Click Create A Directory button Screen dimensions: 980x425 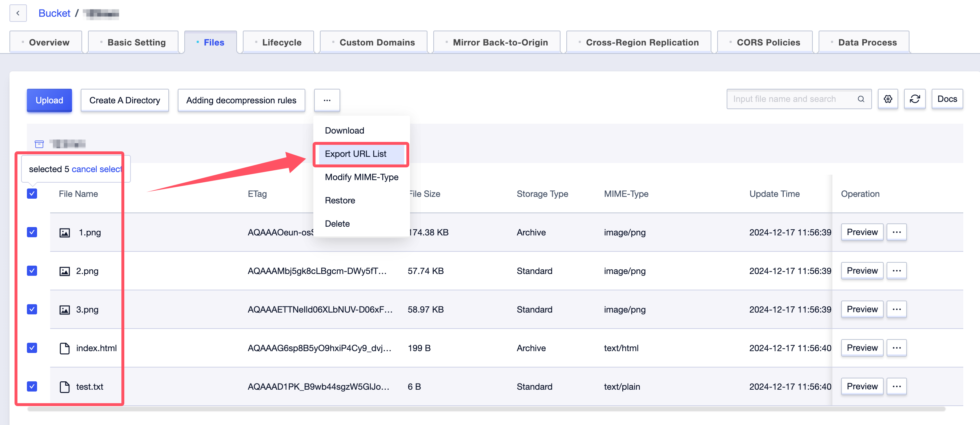pyautogui.click(x=125, y=100)
